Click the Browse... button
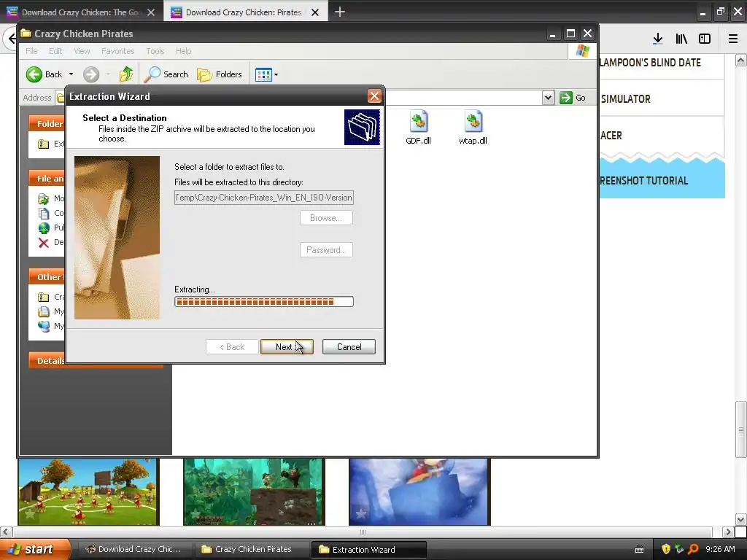This screenshot has height=560, width=747. [x=326, y=218]
